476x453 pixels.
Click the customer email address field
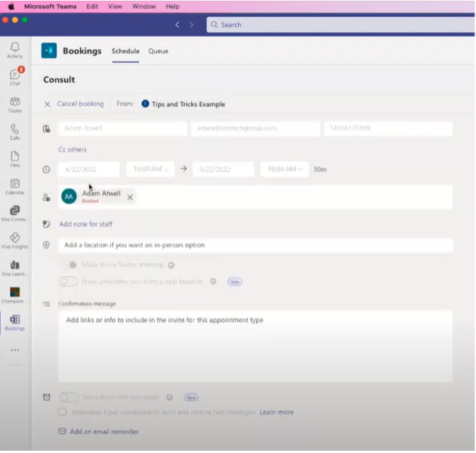pos(255,128)
